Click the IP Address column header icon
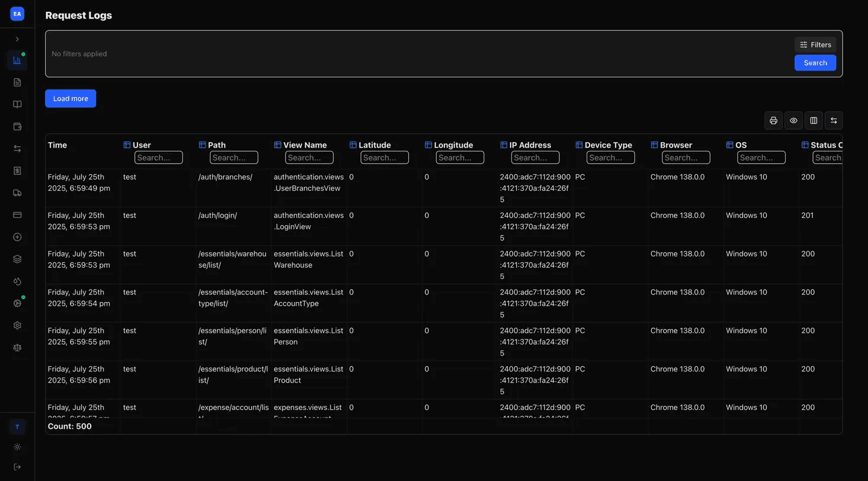The width and height of the screenshot is (868, 481). tap(504, 145)
